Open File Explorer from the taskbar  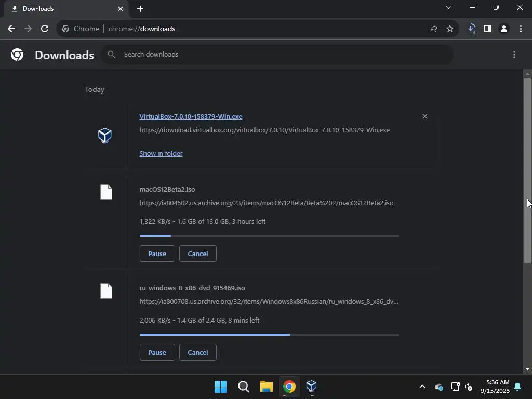tap(267, 387)
